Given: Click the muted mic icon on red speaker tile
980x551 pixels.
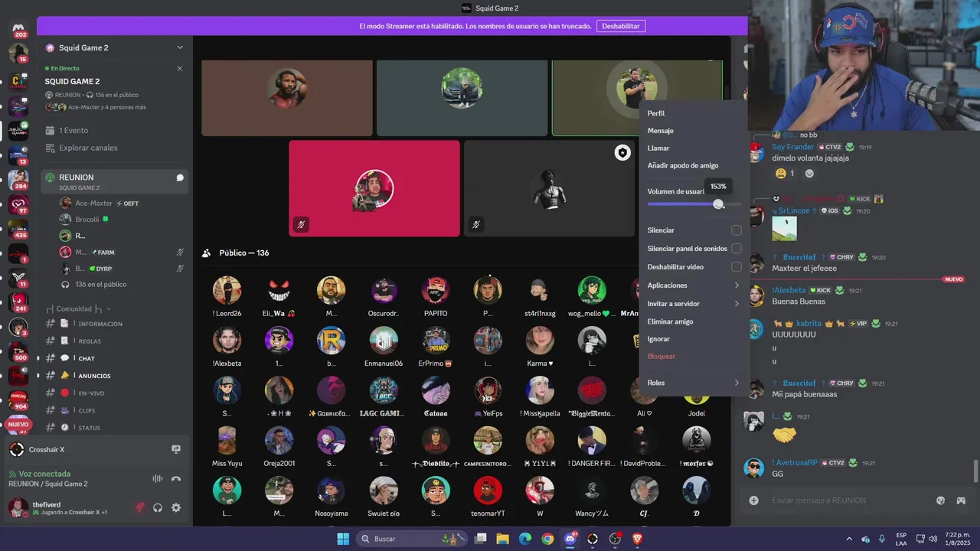Looking at the screenshot, I should pyautogui.click(x=302, y=224).
